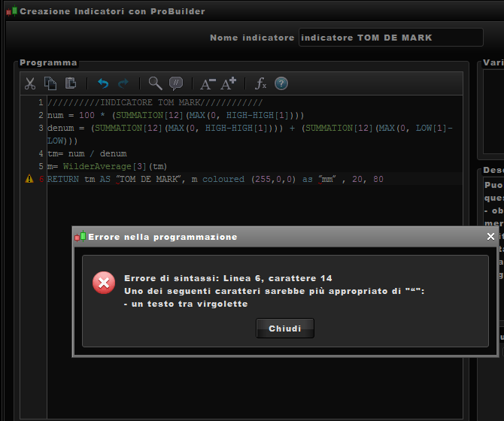Screen dimensions: 504x421
Task: Open search with magnifying glass icon
Action: click(x=155, y=83)
